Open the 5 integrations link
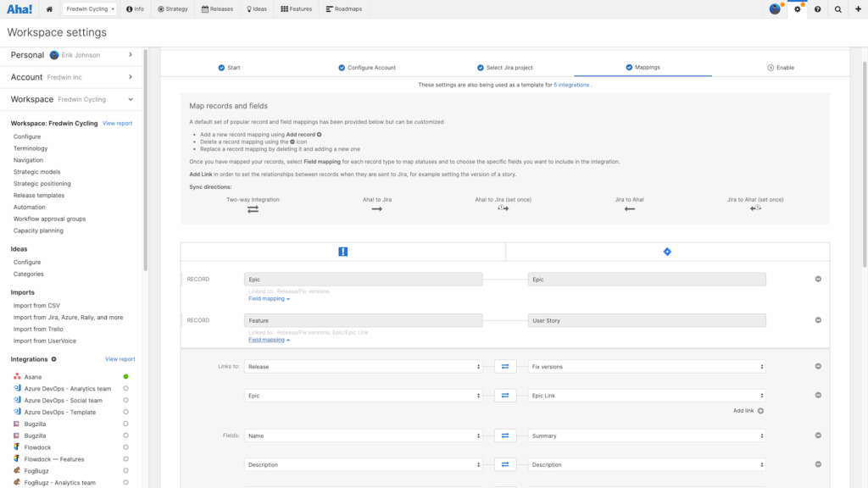 [571, 85]
